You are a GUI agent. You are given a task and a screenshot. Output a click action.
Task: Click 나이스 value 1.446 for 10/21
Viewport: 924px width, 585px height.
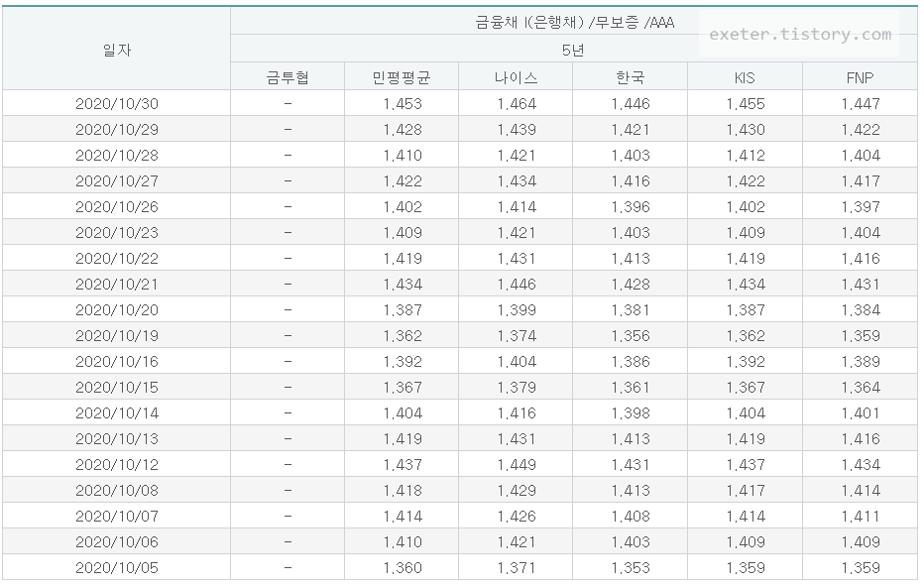[x=517, y=285]
